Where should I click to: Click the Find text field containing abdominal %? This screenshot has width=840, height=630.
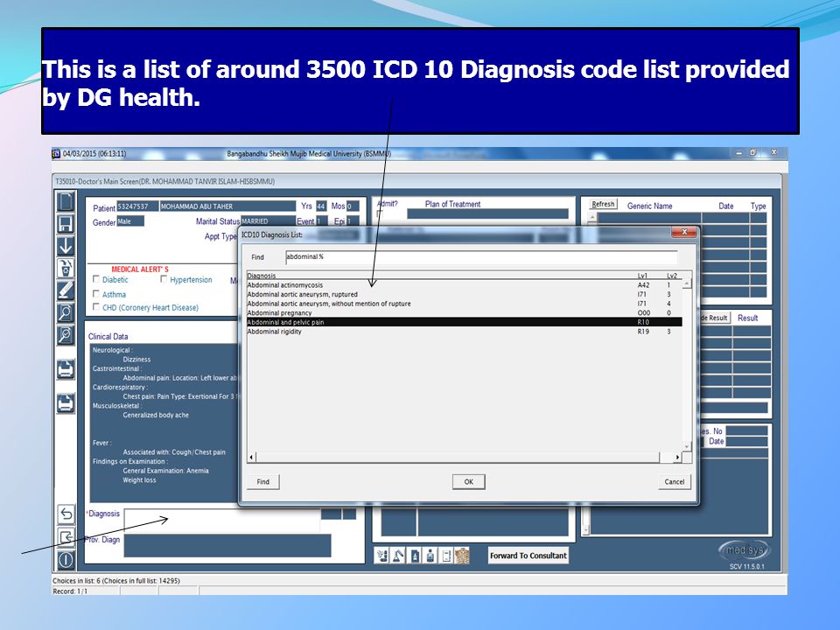pyautogui.click(x=481, y=256)
